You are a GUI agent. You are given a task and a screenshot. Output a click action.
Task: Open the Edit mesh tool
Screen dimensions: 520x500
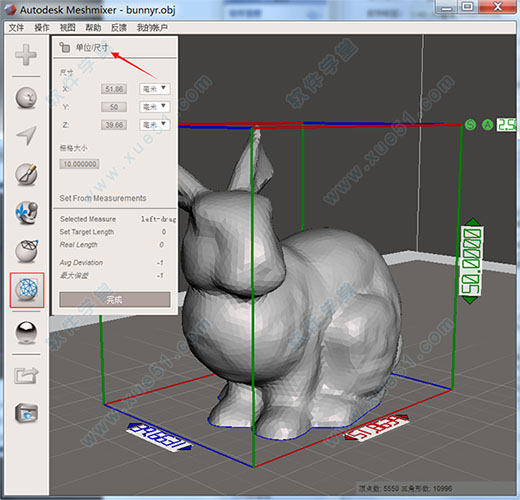pyautogui.click(x=27, y=251)
